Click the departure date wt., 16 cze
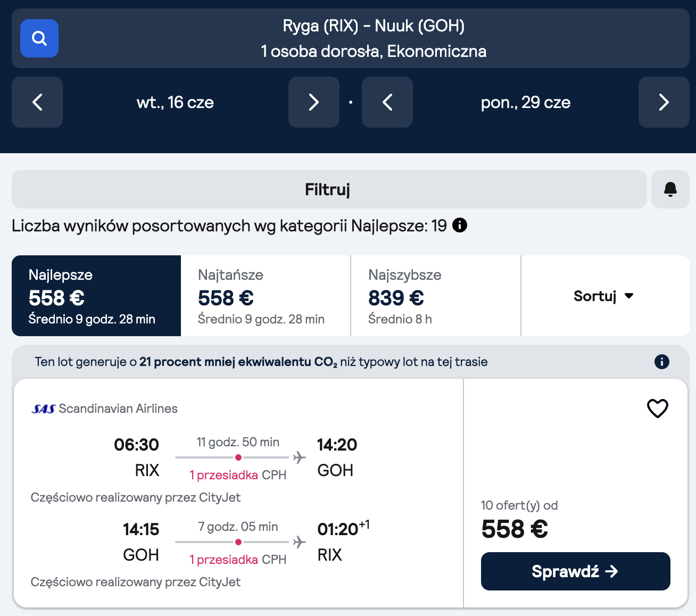 (x=175, y=102)
